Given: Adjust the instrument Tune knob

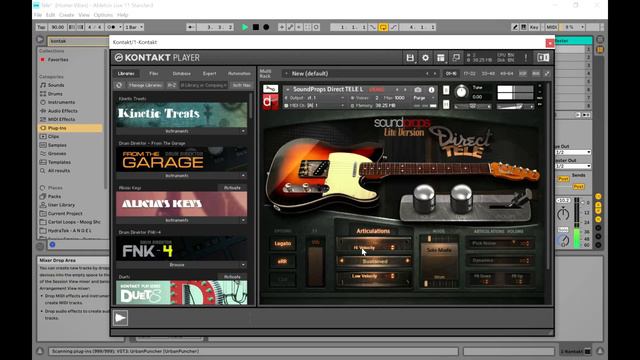Looking at the screenshot, I should (461, 91).
